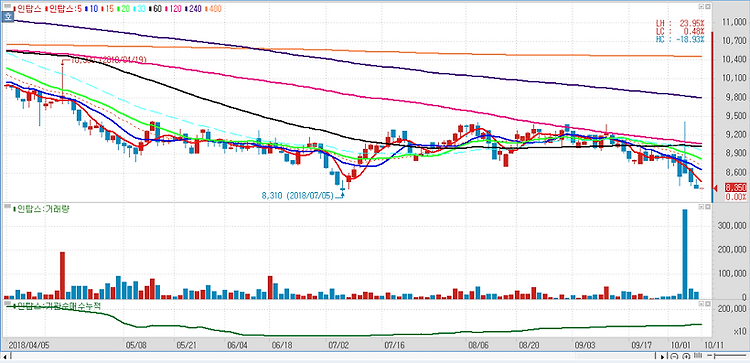Zoom out the chart with the minus magnifier
This screenshot has width=750, height=363.
point(675,357)
